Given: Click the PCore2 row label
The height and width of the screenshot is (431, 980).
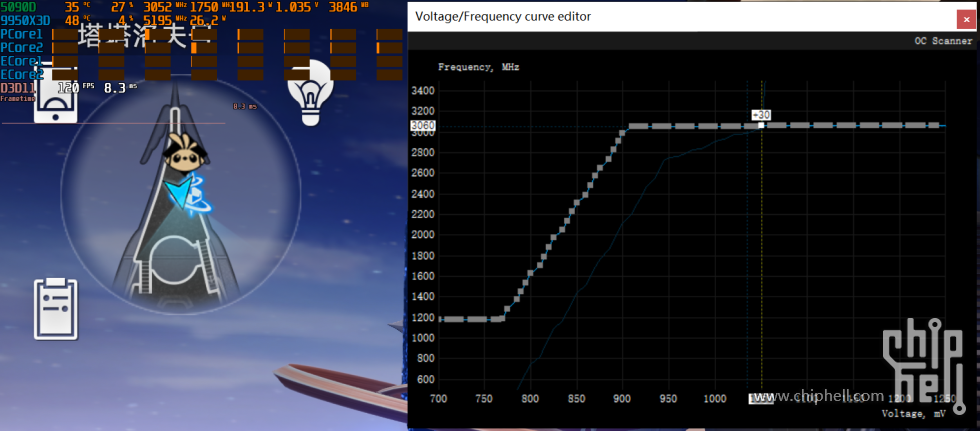Looking at the screenshot, I should coord(22,47).
